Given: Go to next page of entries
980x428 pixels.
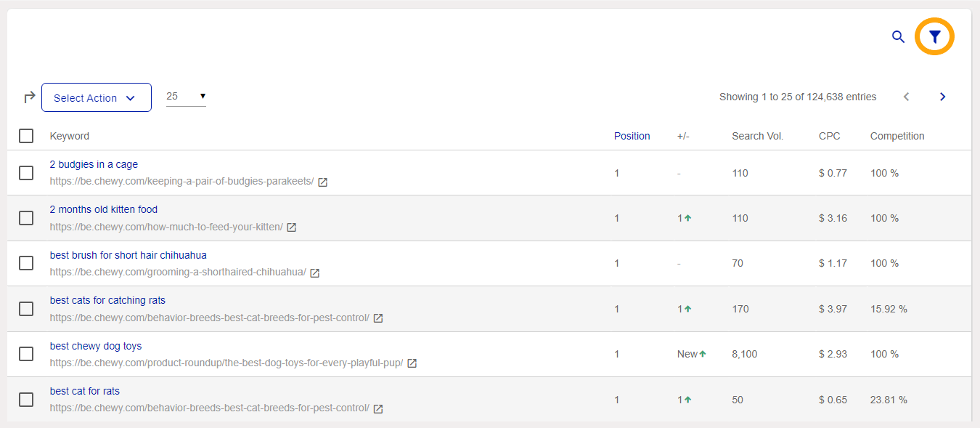Looking at the screenshot, I should point(942,96).
